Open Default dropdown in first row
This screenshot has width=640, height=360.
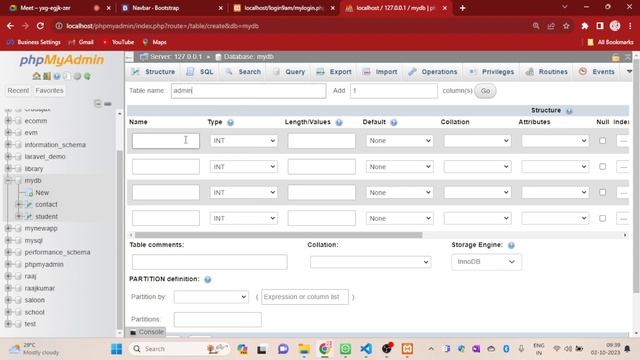point(399,141)
